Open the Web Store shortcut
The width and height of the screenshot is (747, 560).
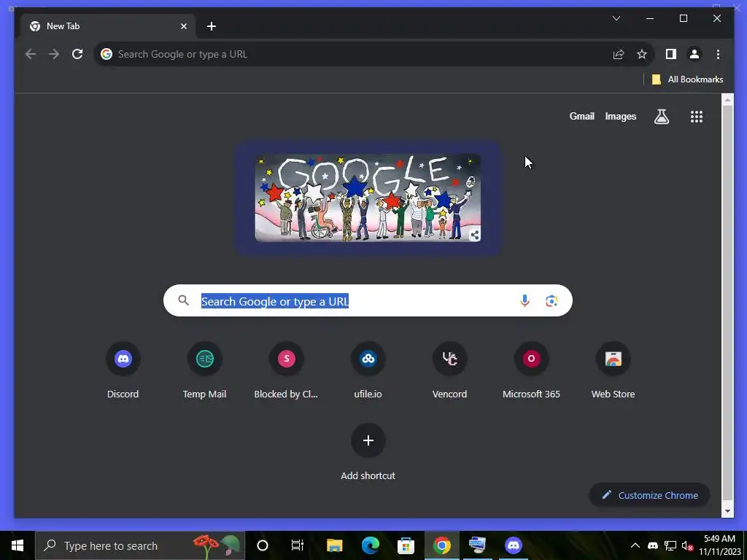[x=613, y=359]
